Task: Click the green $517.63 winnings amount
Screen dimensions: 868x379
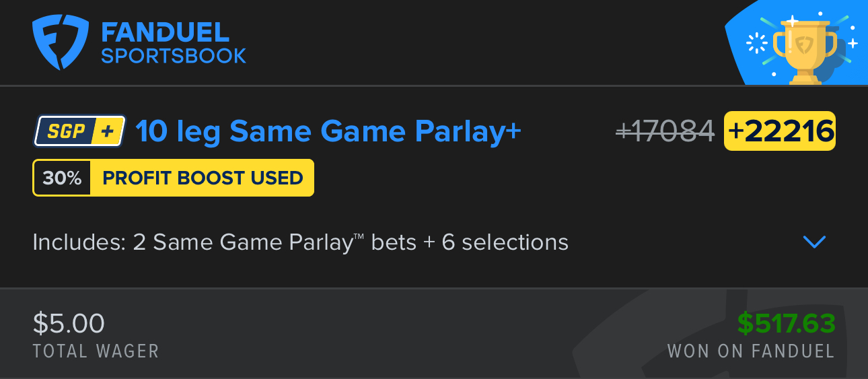Action: click(x=786, y=324)
